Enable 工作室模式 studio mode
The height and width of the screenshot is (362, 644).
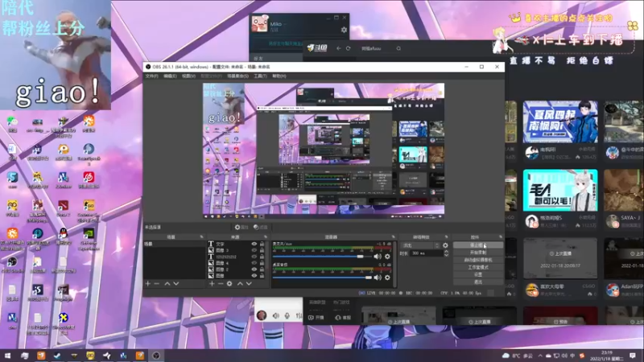[478, 267]
